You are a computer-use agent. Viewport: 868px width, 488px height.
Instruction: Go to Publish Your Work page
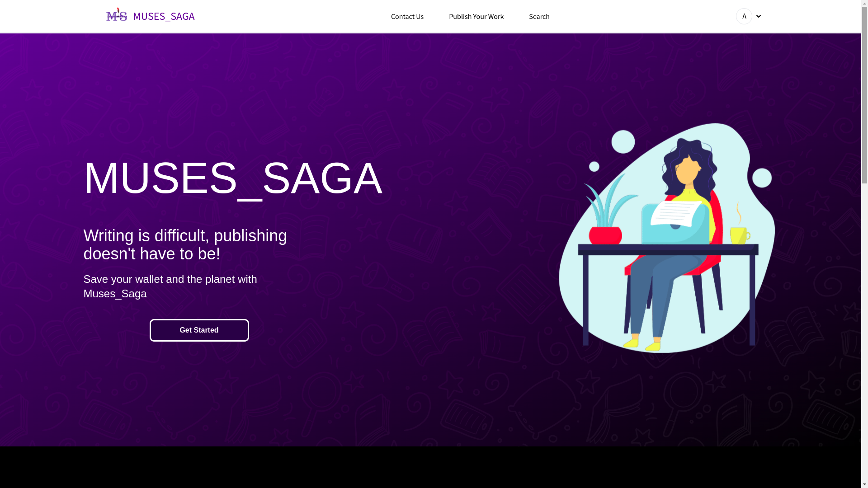coord(476,16)
